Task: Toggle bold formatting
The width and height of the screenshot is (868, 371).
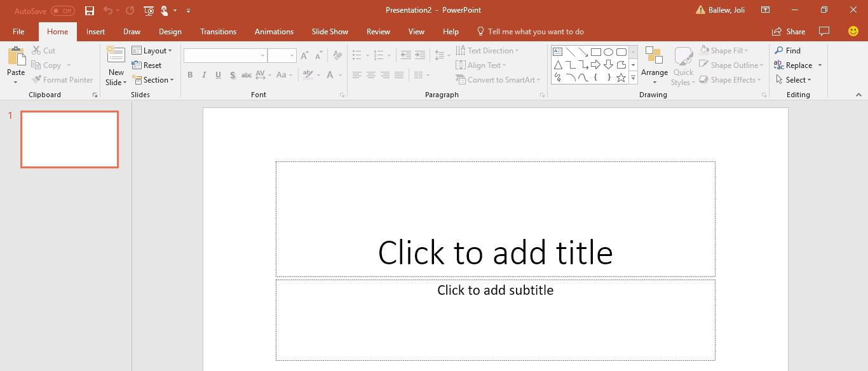Action: (189, 75)
